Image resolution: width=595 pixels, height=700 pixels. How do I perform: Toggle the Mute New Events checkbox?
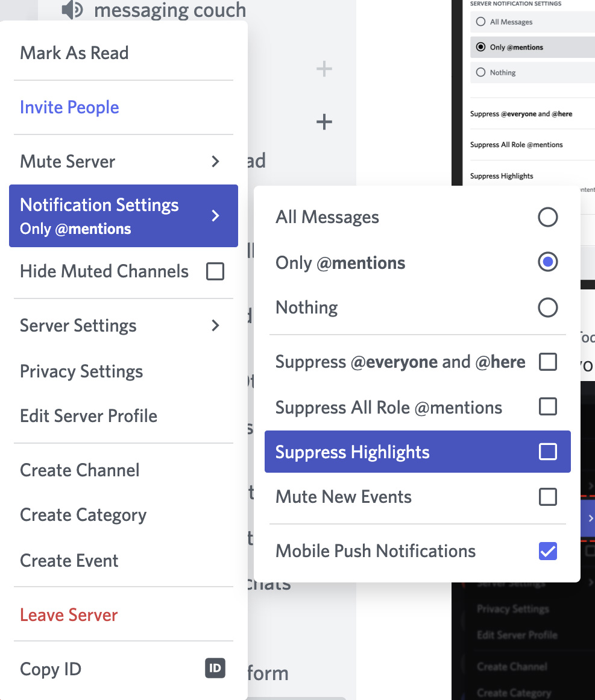[548, 496]
